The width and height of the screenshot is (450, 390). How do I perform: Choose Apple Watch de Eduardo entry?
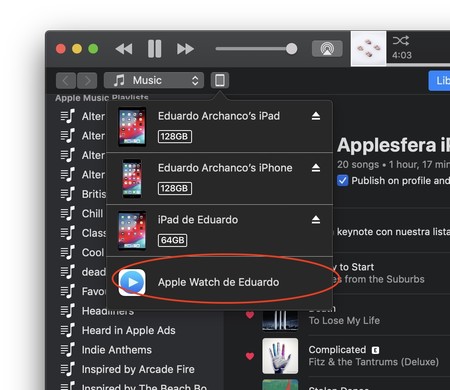point(219,282)
